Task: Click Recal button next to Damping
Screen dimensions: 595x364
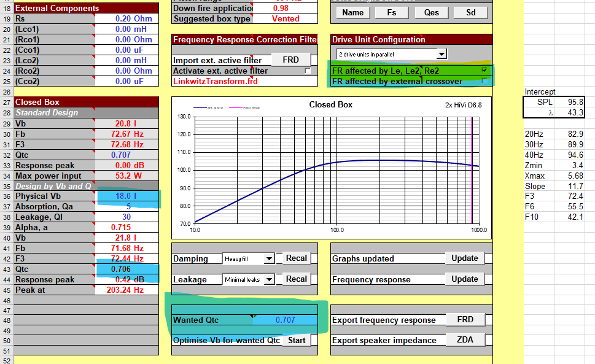Action: (x=297, y=258)
